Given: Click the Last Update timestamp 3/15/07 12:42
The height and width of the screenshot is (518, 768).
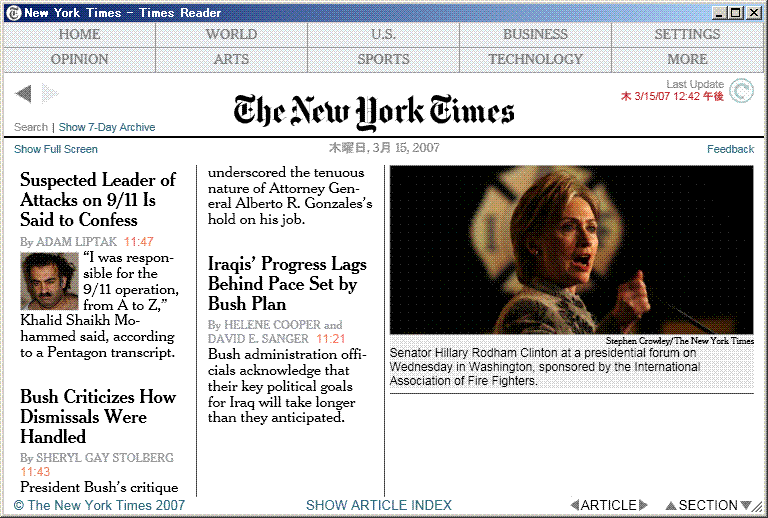Looking at the screenshot, I should point(672,96).
